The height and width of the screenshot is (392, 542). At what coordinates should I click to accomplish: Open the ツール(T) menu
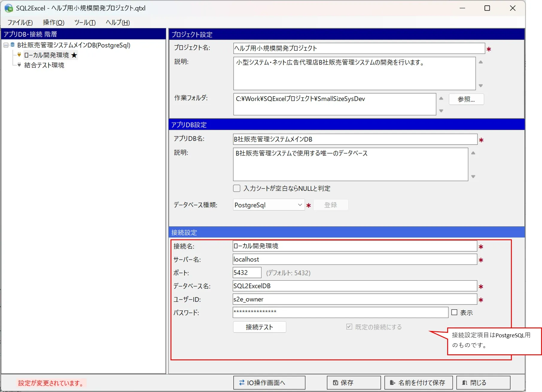click(x=85, y=22)
